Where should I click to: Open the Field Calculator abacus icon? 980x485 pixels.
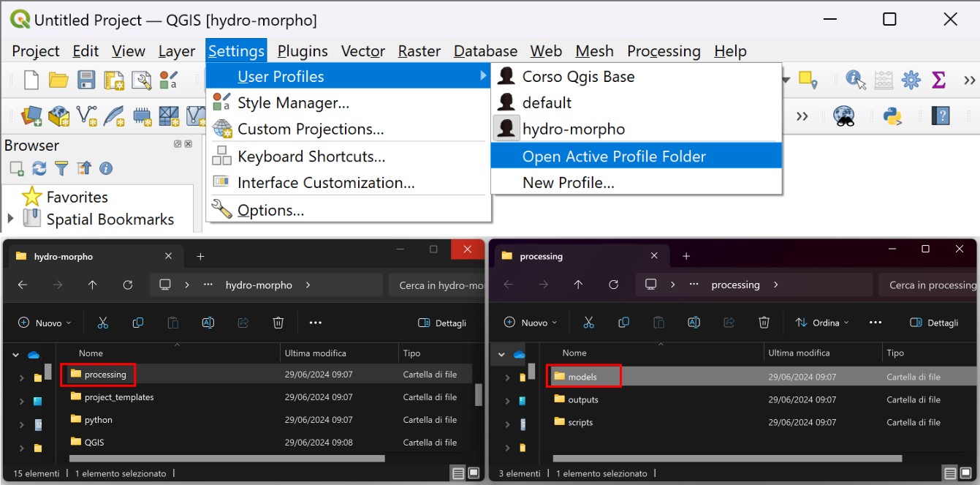[884, 80]
